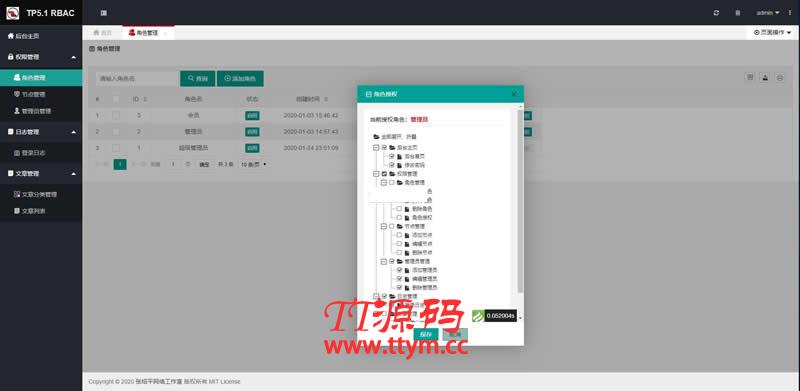Go to page 1 in pagination
The width and height of the screenshot is (800, 391).
tap(120, 164)
